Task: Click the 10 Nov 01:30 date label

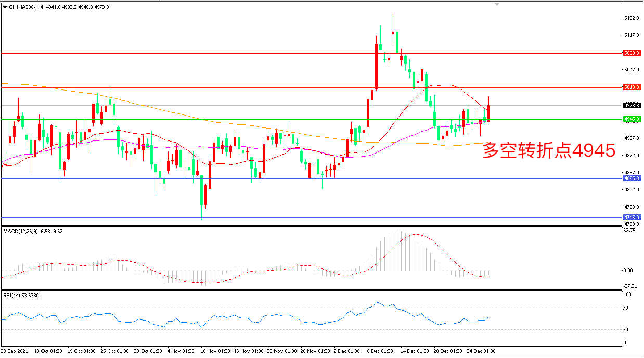Action: 215,351
